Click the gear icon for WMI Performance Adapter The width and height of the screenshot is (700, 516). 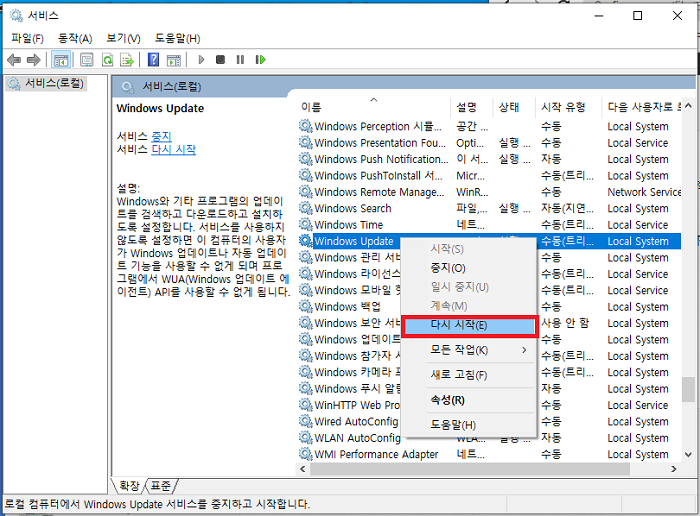coord(305,454)
